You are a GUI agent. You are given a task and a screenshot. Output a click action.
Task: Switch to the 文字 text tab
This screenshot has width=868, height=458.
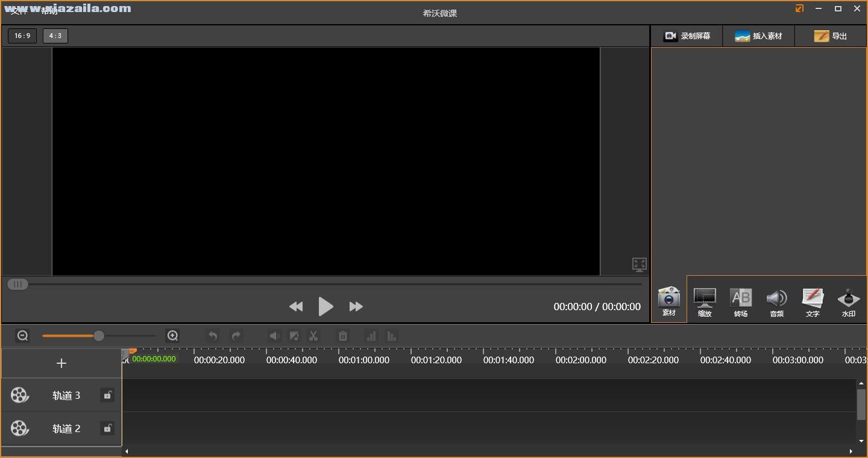pos(813,302)
